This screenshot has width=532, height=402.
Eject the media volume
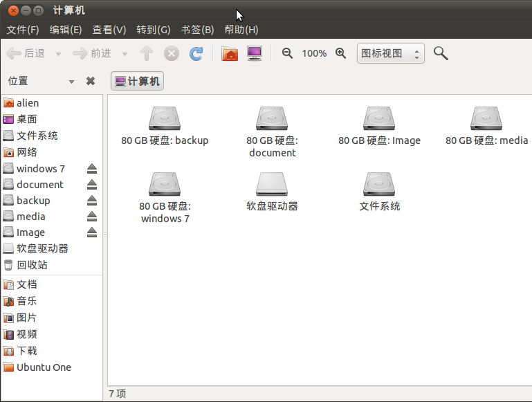tap(92, 217)
